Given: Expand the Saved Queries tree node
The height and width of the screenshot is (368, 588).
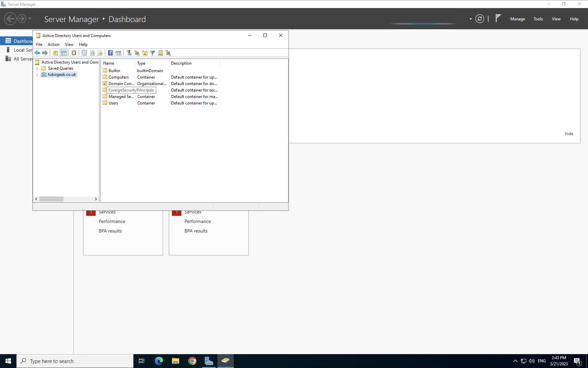Looking at the screenshot, I should tap(37, 68).
